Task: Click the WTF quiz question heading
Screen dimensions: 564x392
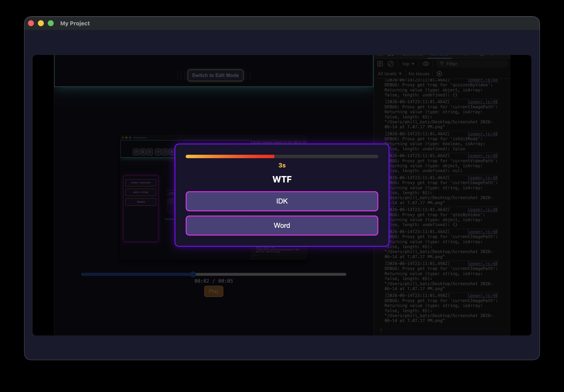Action: click(x=282, y=179)
